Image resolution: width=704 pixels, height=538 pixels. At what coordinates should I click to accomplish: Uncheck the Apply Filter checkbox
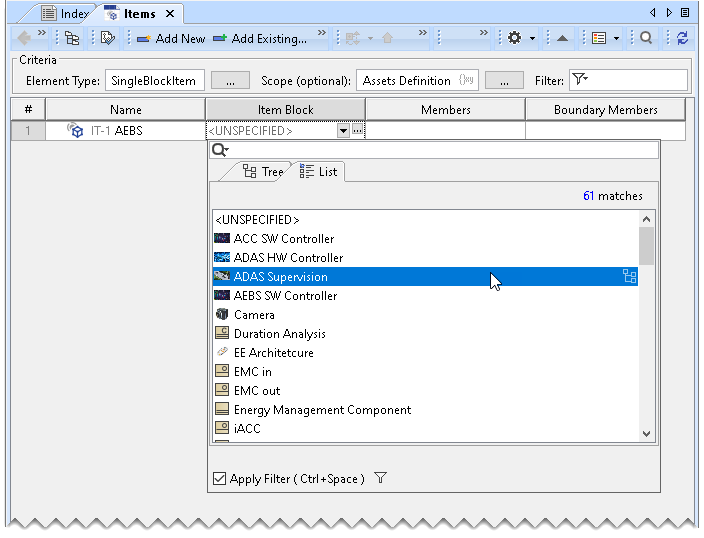coord(220,479)
